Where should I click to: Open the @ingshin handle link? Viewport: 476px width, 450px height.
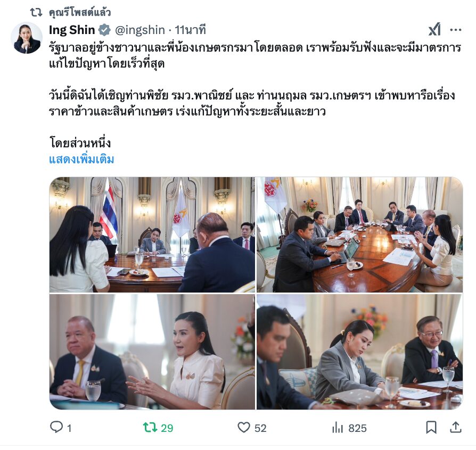[x=140, y=30]
